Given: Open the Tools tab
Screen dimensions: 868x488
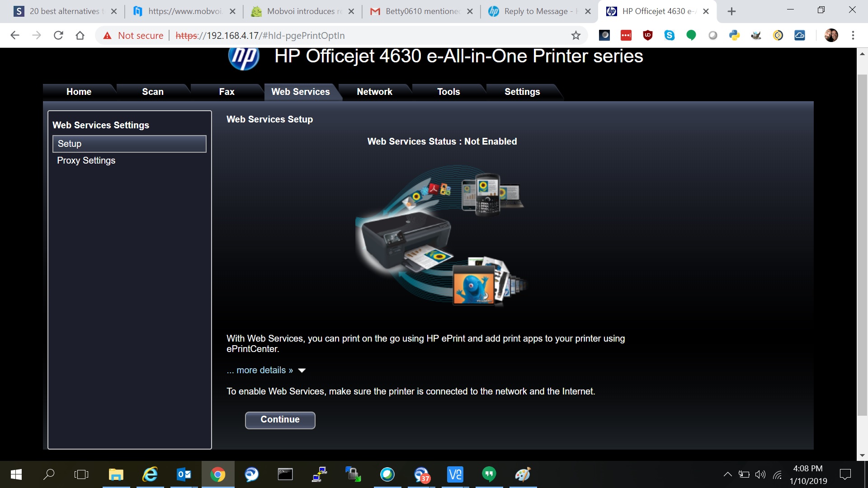Looking at the screenshot, I should coord(448,92).
